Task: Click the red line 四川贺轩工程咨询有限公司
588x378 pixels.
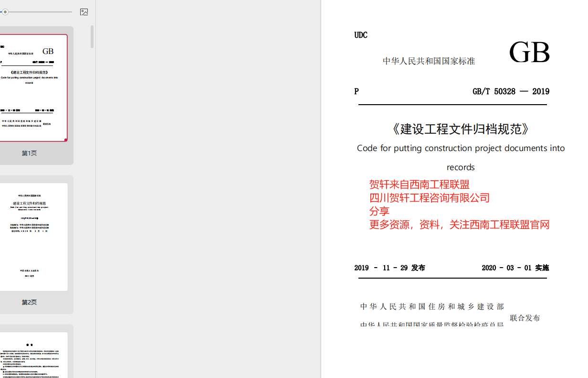Action: 430,198
